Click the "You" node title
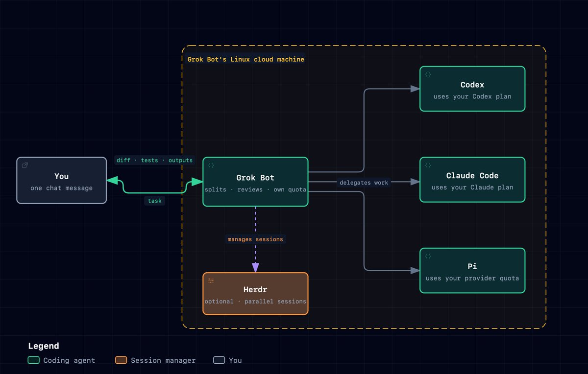 point(62,176)
